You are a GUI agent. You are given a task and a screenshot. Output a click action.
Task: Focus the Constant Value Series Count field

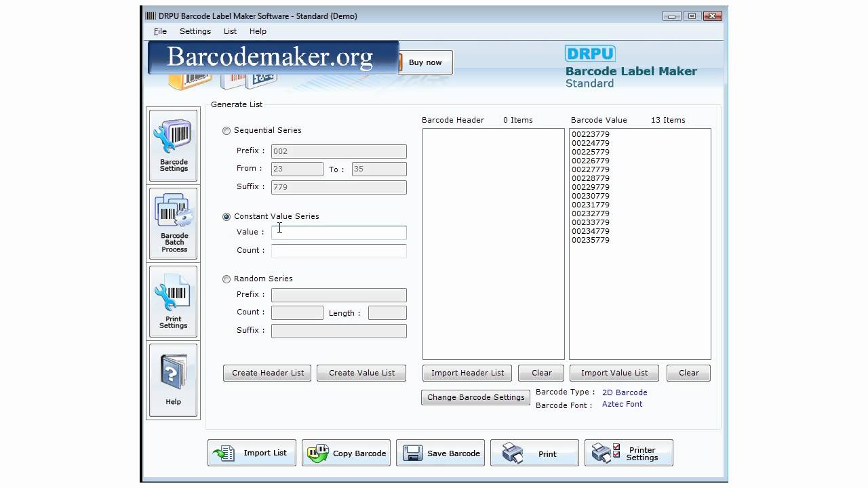tap(339, 251)
